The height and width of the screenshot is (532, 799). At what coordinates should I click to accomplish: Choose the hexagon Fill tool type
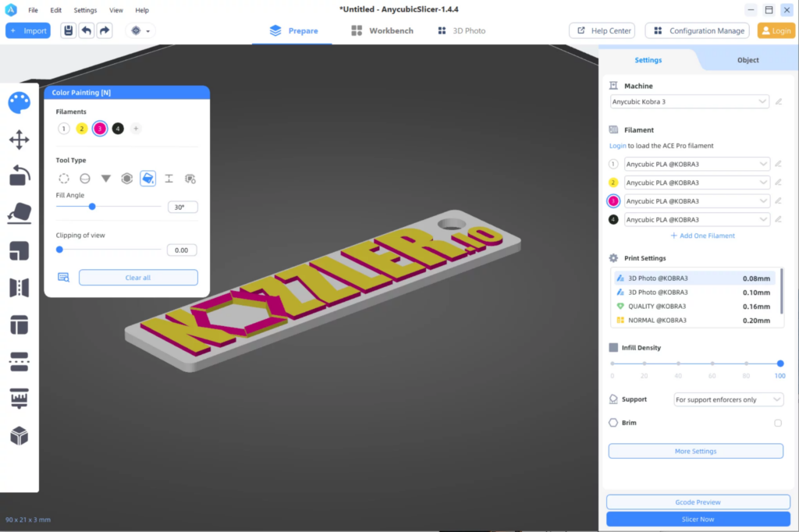click(x=127, y=179)
